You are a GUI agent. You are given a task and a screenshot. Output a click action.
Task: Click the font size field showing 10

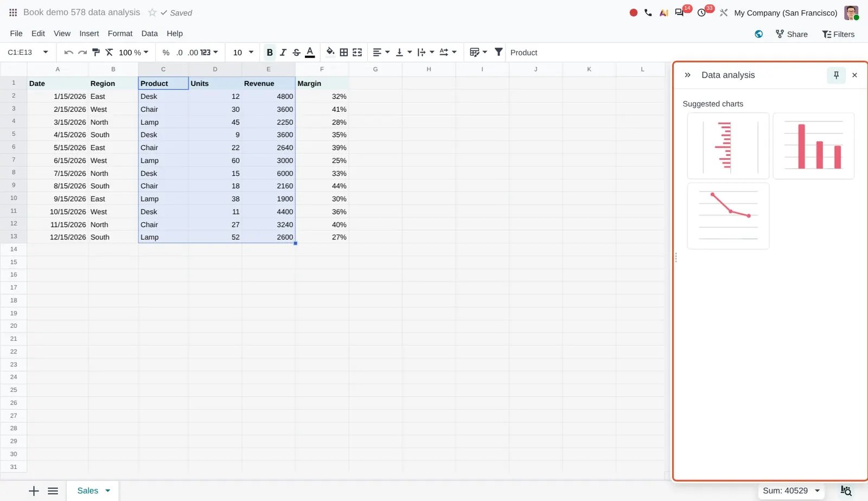[238, 53]
